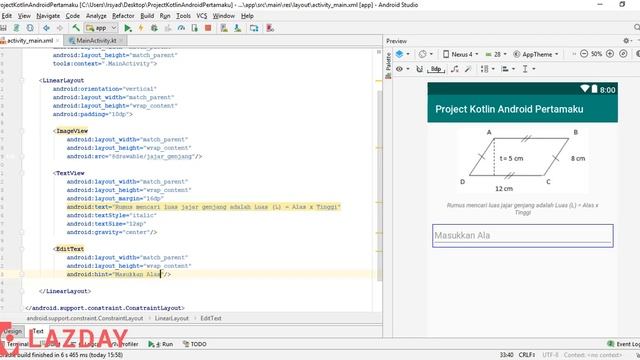The image size is (640, 360).
Task: Select ConstraintLayout in the breadcrumb
Action: (85, 318)
